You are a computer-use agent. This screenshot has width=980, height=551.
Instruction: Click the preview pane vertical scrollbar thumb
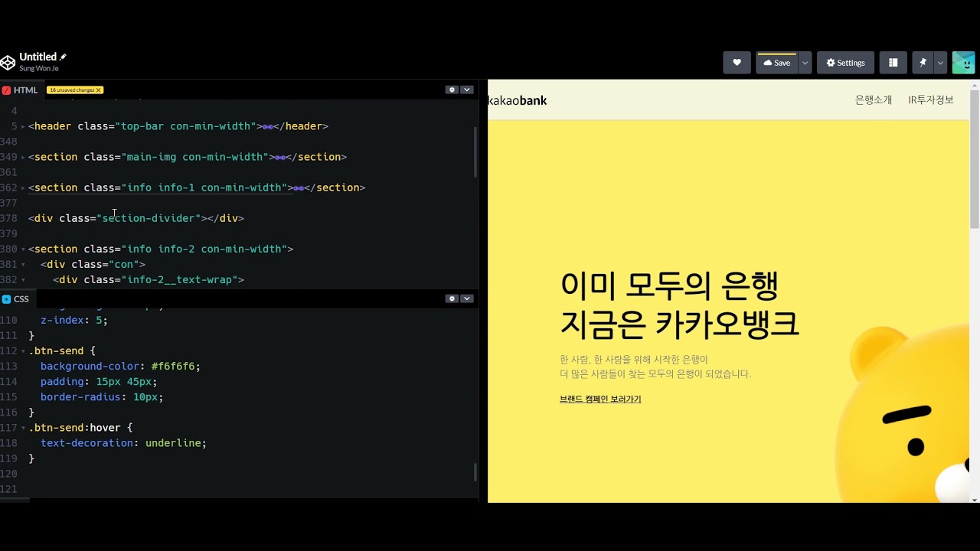pos(974,161)
